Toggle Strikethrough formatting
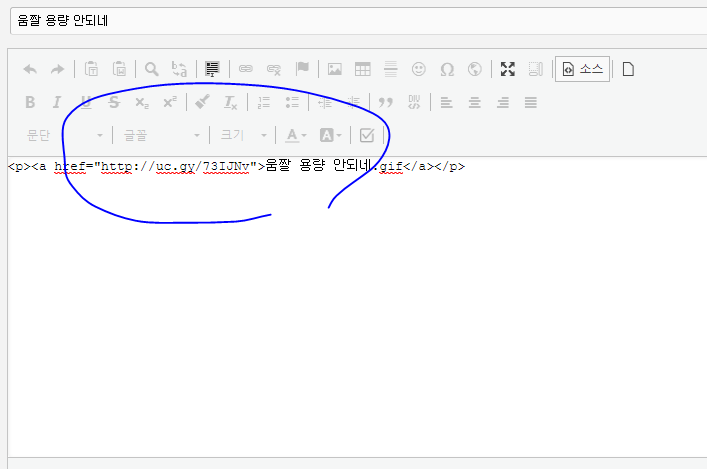The width and height of the screenshot is (707, 469). (x=114, y=102)
